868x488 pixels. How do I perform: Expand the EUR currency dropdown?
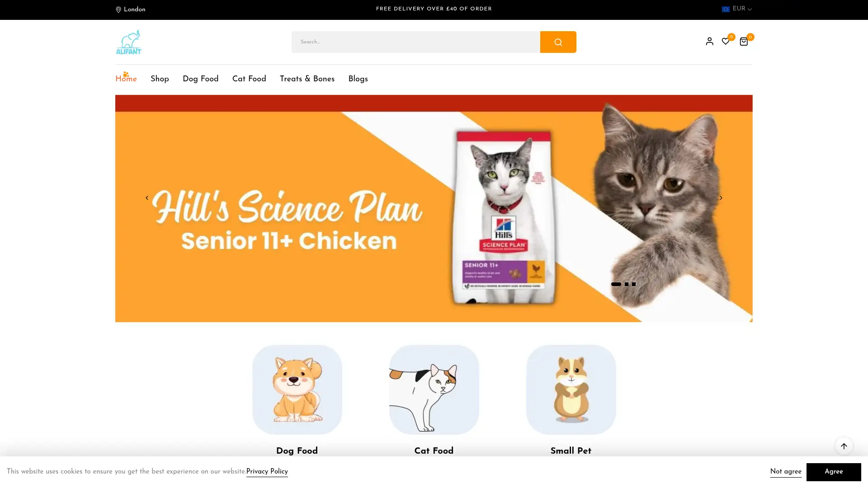(737, 9)
